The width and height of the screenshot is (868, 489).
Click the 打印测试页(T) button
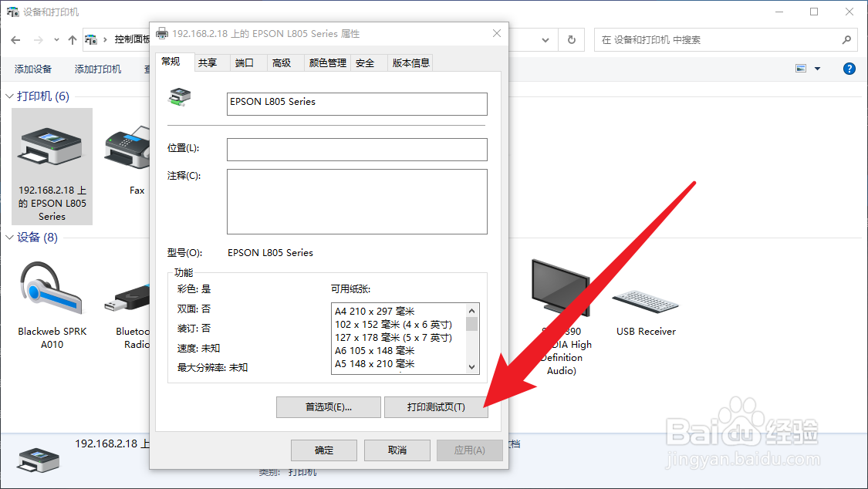click(x=436, y=407)
